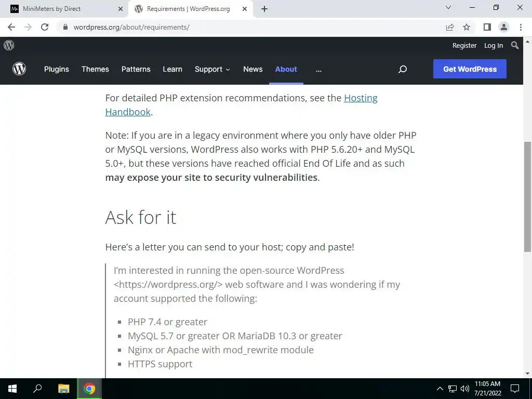The height and width of the screenshot is (399, 532).
Task: Click the WordPress logo in the admin bar
Action: pos(9,45)
